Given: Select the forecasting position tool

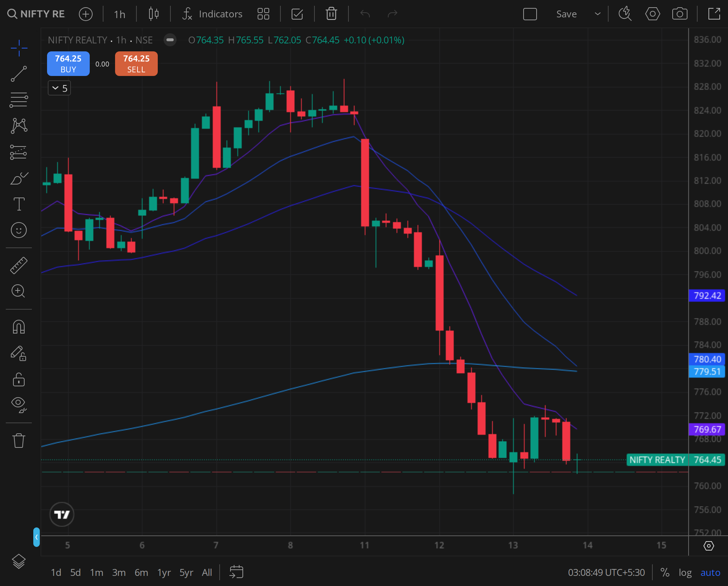Looking at the screenshot, I should [x=19, y=152].
